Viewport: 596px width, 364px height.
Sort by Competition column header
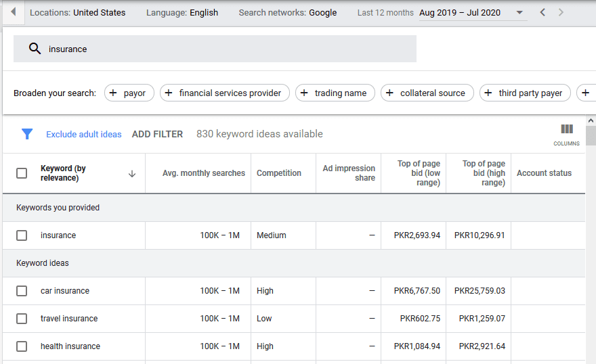[x=278, y=173]
